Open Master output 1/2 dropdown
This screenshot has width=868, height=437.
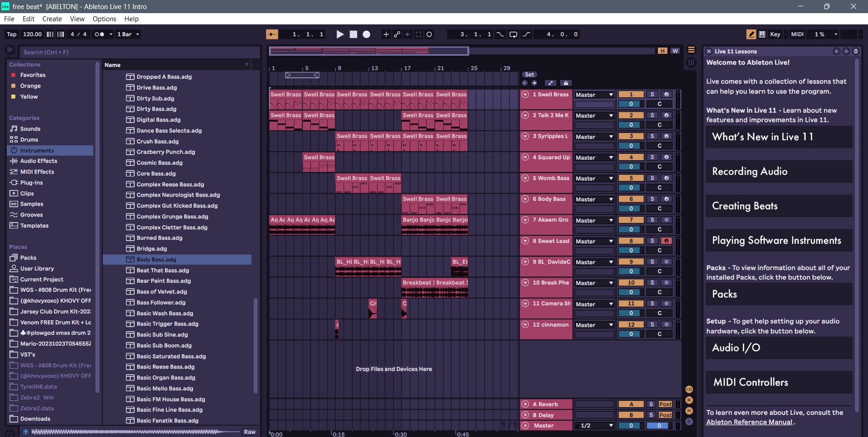594,426
